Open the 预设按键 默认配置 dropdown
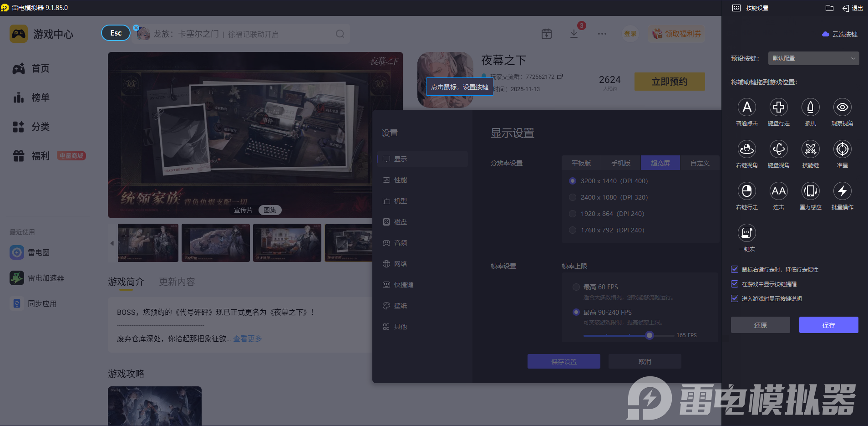This screenshot has height=426, width=868. tap(813, 58)
